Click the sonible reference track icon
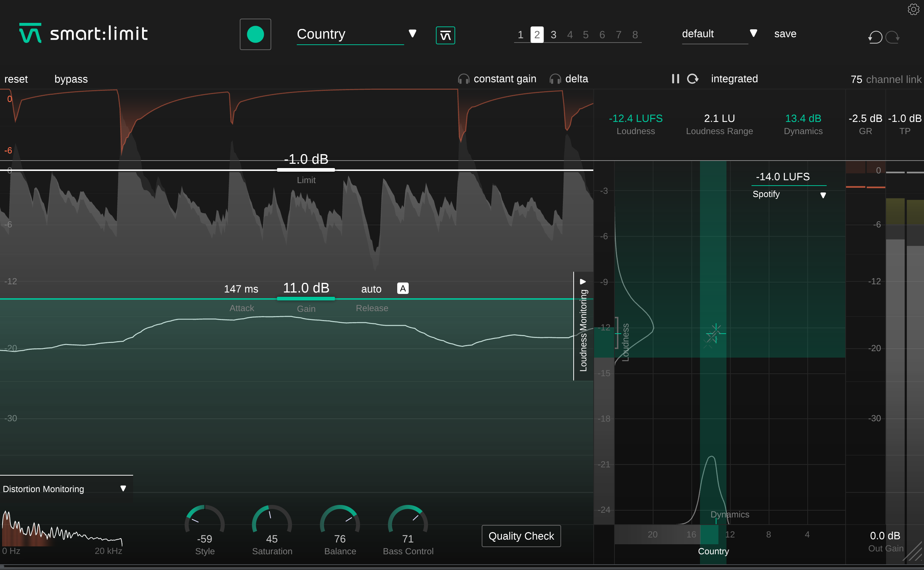The image size is (924, 570). [445, 35]
